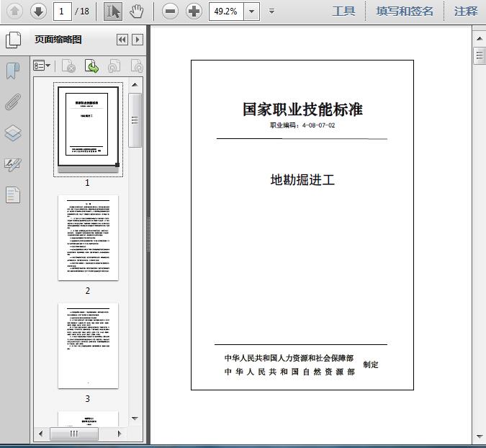Open the Bookmarks sidebar panel

[x=13, y=71]
